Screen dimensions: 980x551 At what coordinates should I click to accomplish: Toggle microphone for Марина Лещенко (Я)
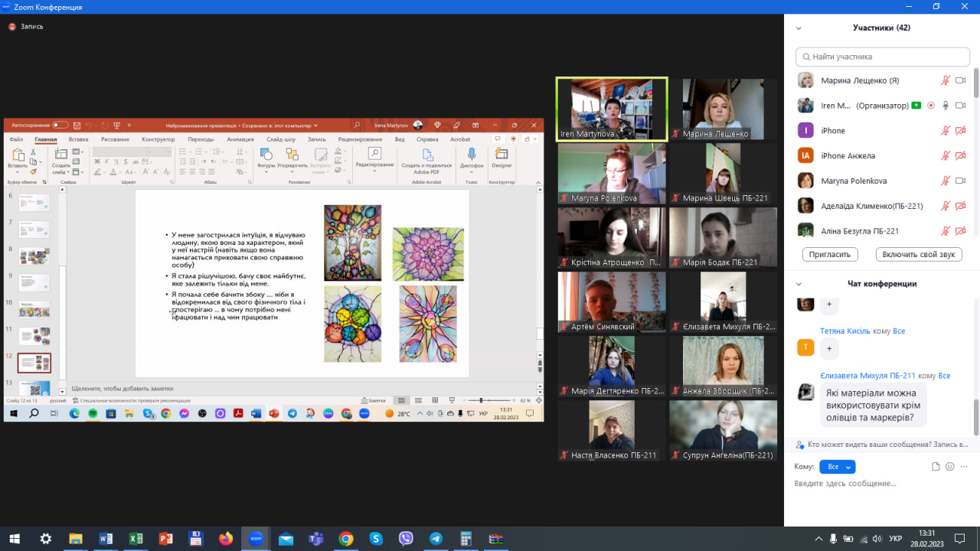946,80
